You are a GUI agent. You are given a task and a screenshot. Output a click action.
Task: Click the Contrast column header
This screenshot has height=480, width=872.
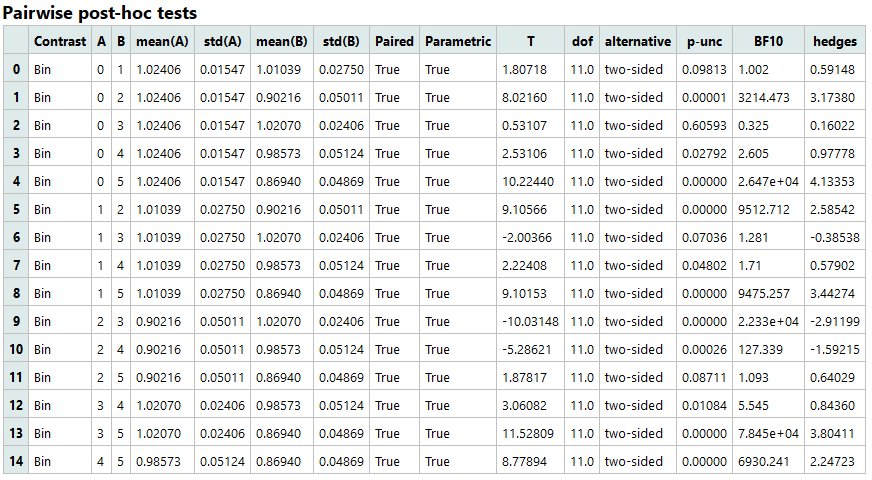tap(60, 42)
